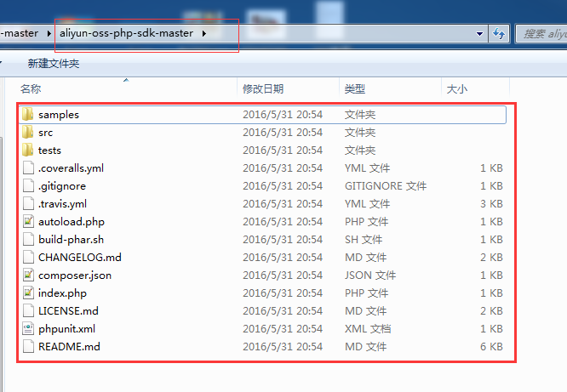Select the src file name
Image resolution: width=567 pixels, height=392 pixels.
point(46,133)
